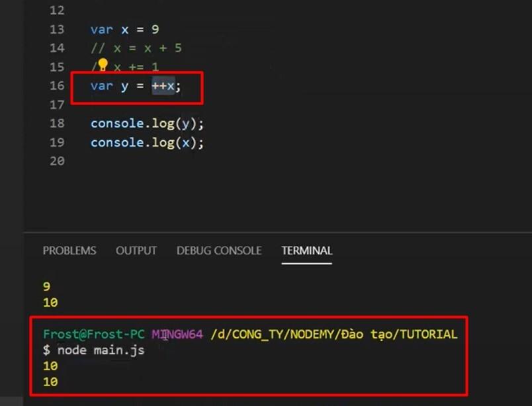532x406 pixels.
Task: Switch to the DEBUG CONSOLE tab
Action: pos(218,251)
